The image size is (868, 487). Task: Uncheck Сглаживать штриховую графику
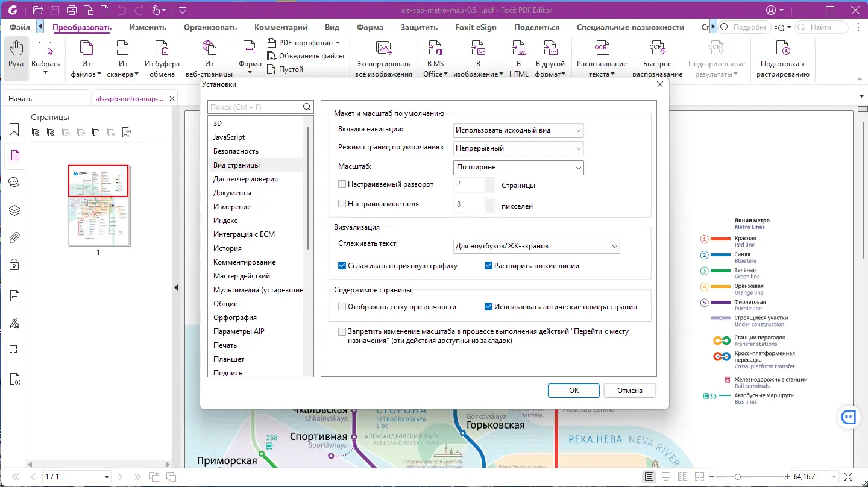pyautogui.click(x=342, y=266)
